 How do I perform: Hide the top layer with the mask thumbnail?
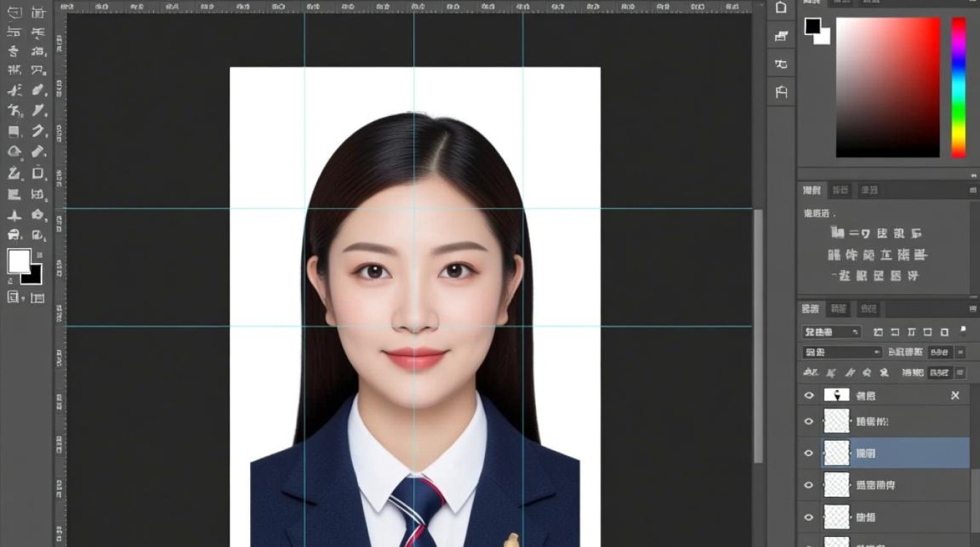pos(808,395)
